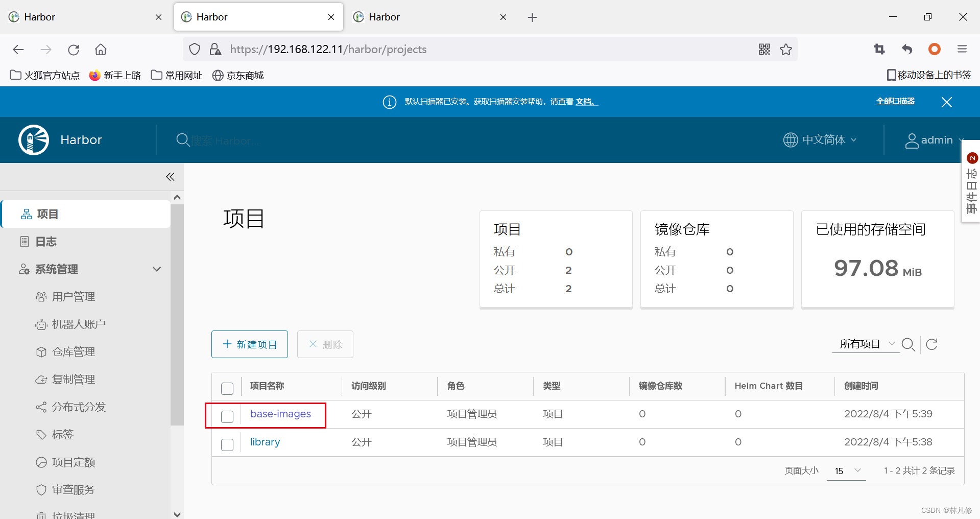
Task: Open 项目定额 quota settings
Action: click(x=74, y=462)
